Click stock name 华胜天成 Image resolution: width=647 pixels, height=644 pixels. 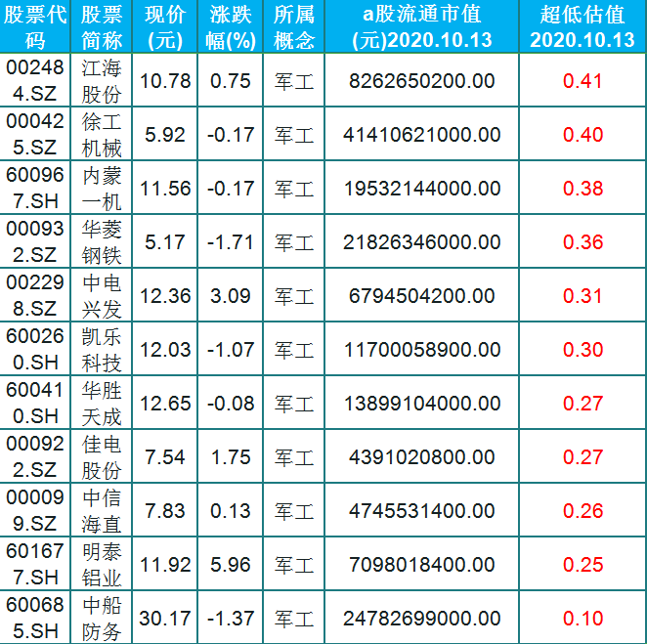(101, 403)
